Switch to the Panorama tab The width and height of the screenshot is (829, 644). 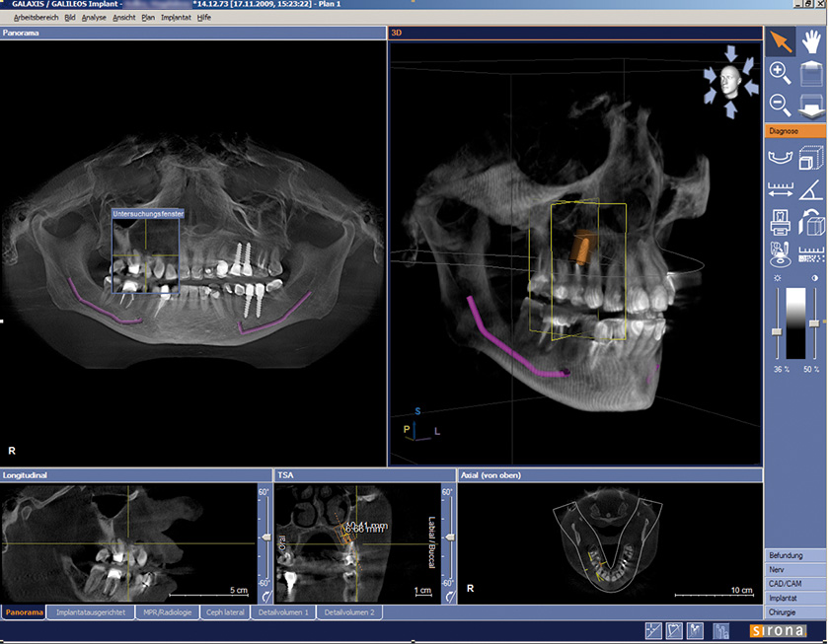[x=24, y=612]
